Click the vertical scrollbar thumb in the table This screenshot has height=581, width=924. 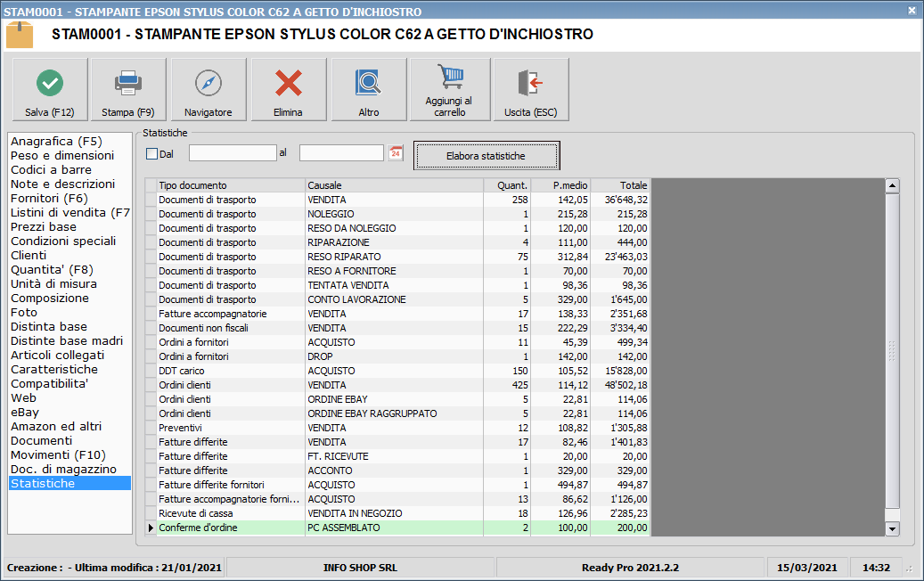pos(892,351)
